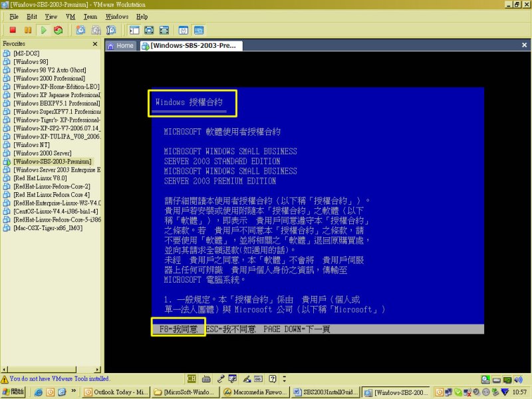
Task: Click the VM sound device icon
Action: (518, 380)
